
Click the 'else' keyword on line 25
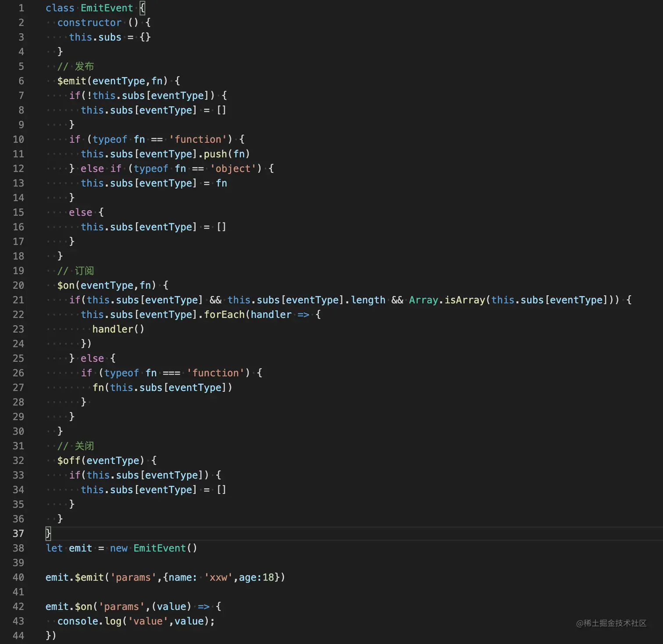[92, 358]
